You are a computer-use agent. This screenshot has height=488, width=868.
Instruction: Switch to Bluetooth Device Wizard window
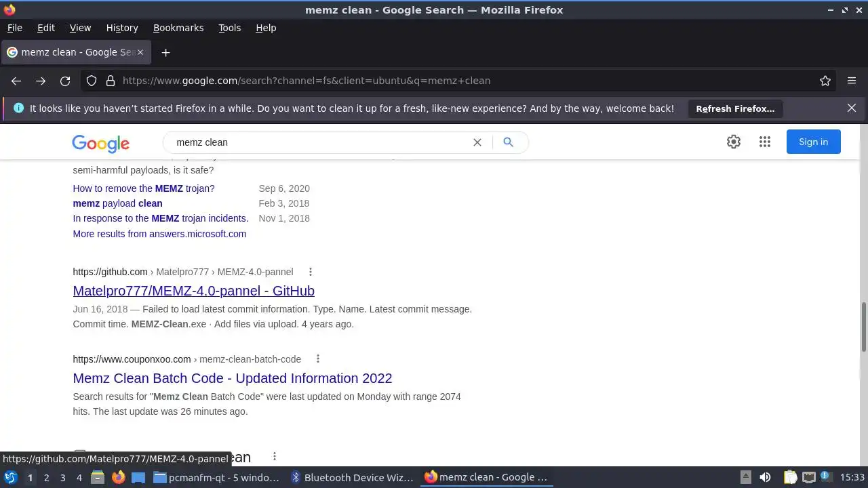(x=353, y=477)
